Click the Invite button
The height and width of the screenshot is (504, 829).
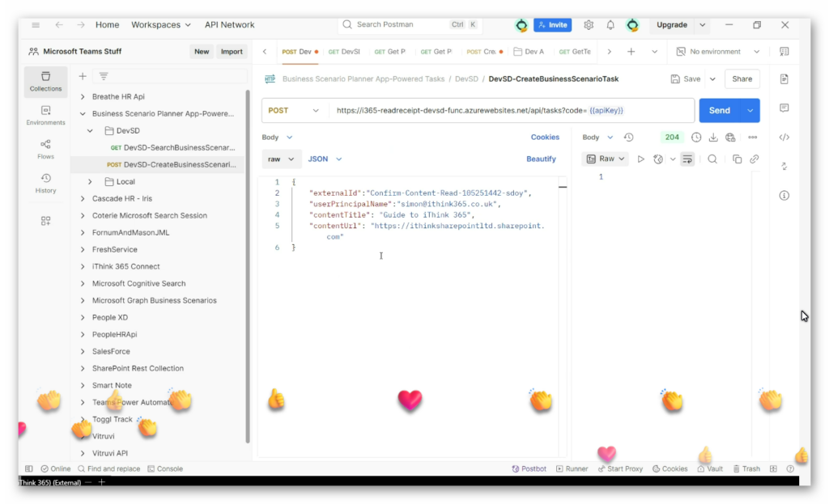(552, 25)
